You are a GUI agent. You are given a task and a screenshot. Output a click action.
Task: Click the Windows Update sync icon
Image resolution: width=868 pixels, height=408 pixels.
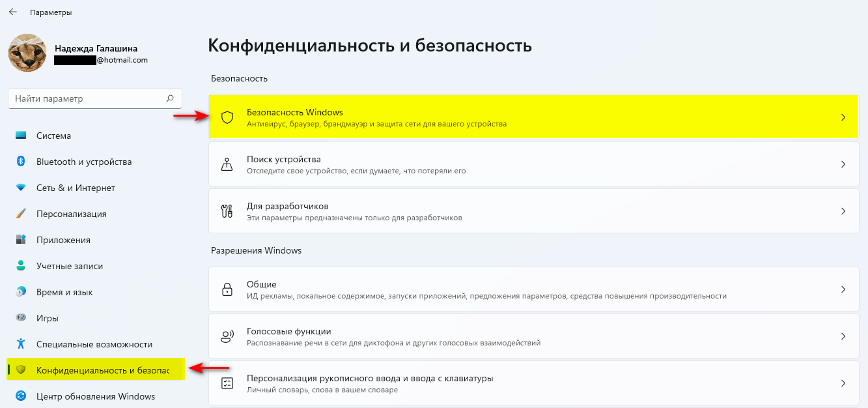(21, 396)
